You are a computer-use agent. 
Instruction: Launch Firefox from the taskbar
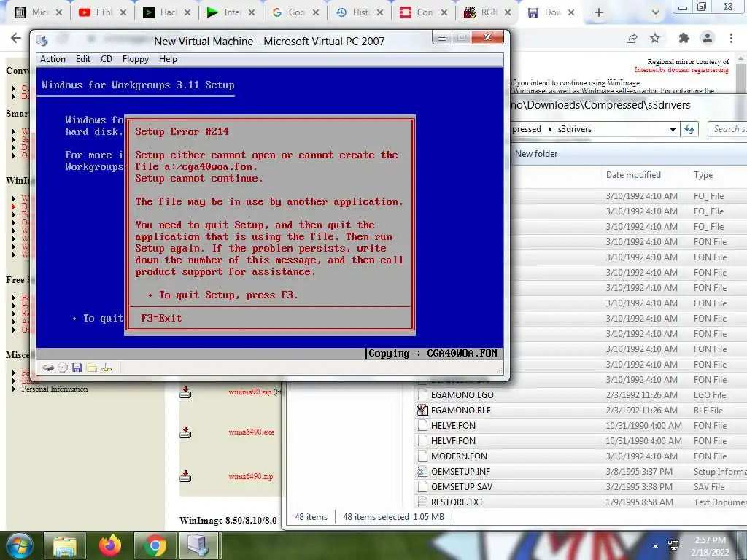(x=110, y=545)
